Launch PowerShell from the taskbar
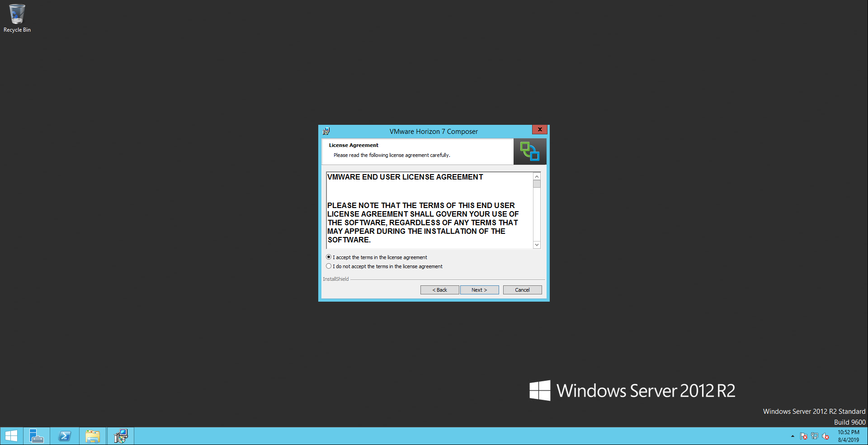 tap(65, 436)
